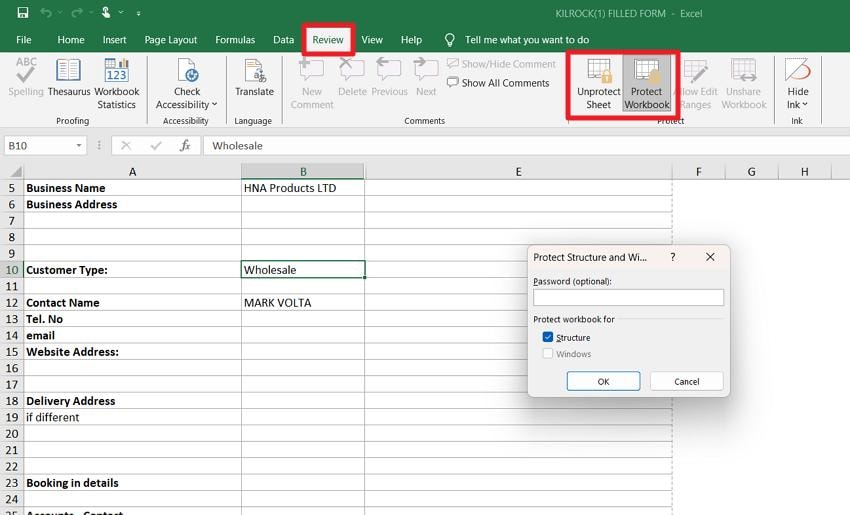Show Workbook Statistics
Screen dimensions: 850x515
pos(117,84)
